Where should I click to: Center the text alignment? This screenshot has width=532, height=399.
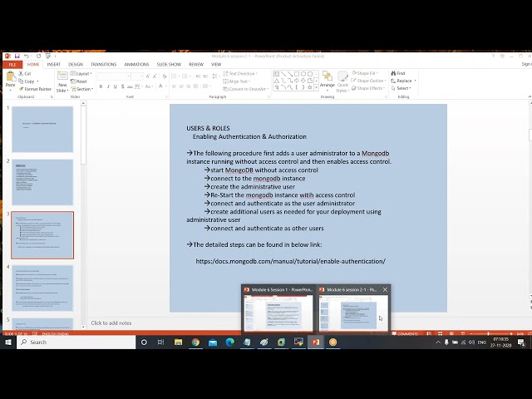pyautogui.click(x=181, y=86)
